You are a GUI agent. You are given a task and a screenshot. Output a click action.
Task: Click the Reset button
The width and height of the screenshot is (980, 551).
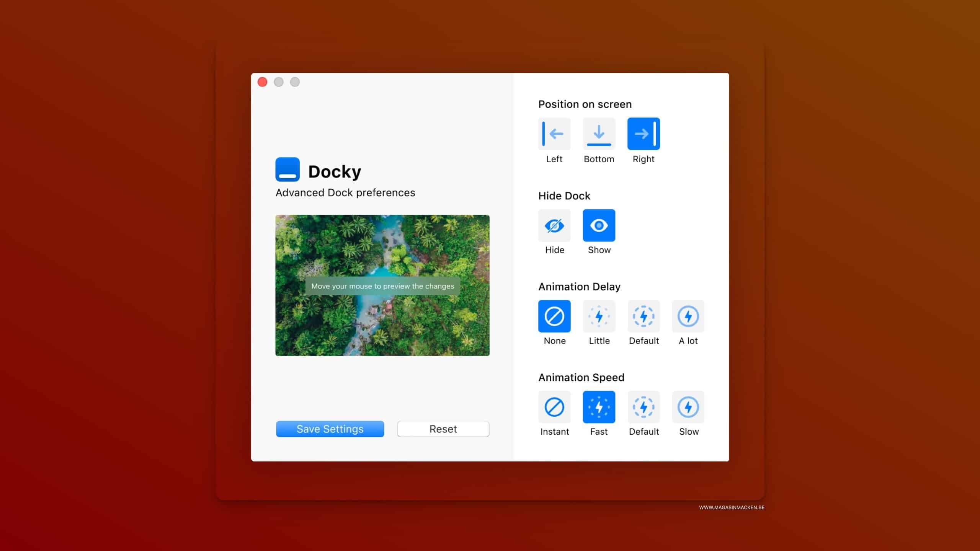[x=443, y=429]
